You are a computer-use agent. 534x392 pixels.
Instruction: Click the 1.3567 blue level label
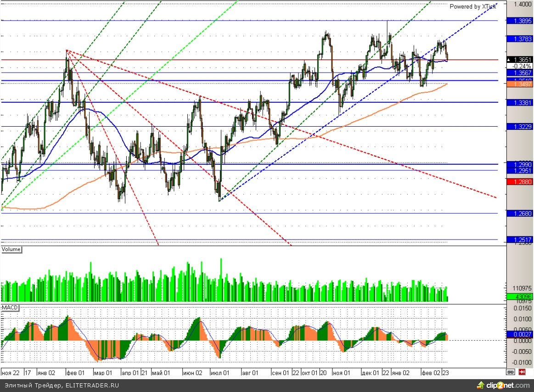[520, 73]
